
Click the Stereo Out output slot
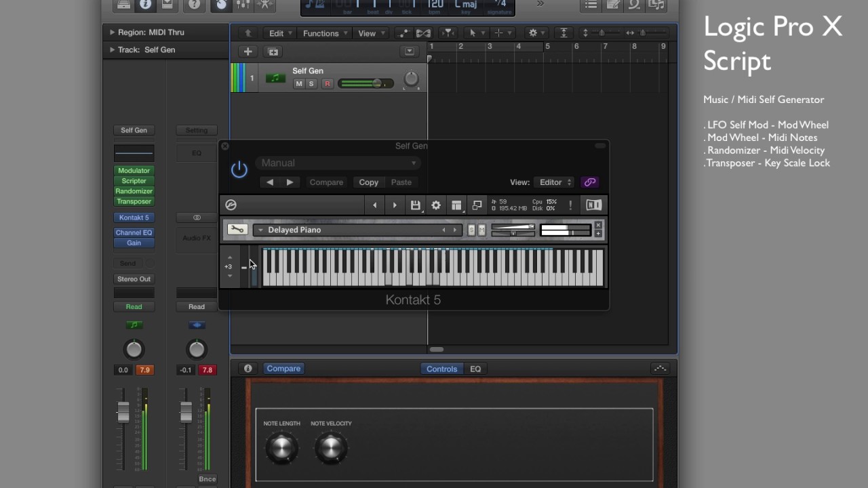[134, 279]
